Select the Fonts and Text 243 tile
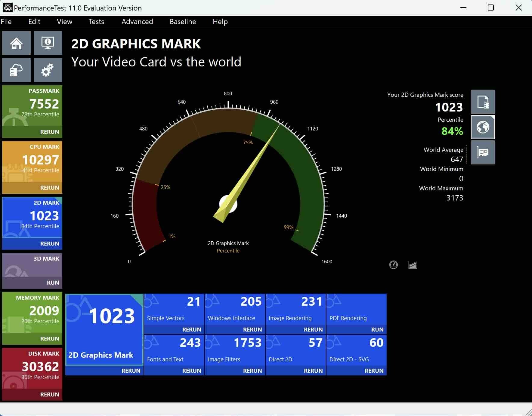 click(x=174, y=350)
